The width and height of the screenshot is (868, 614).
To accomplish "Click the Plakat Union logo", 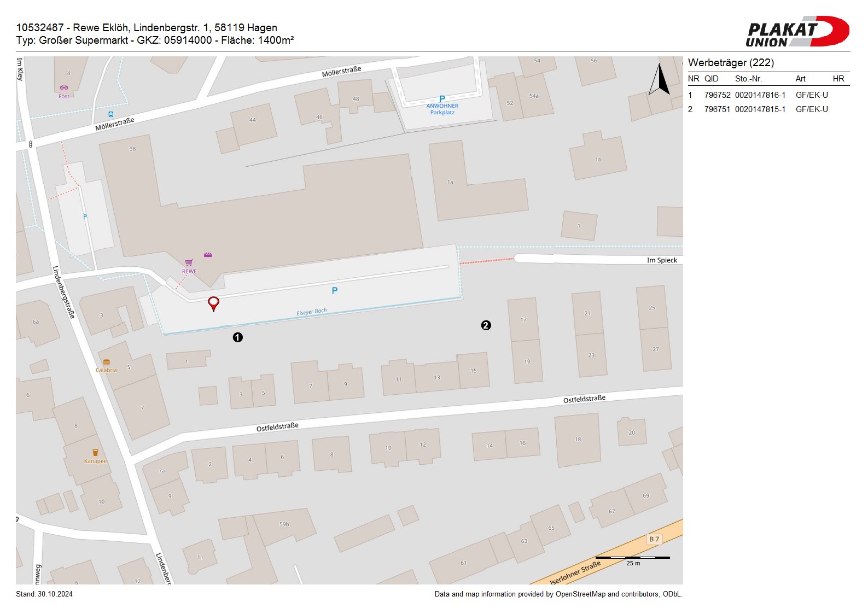I will click(797, 32).
